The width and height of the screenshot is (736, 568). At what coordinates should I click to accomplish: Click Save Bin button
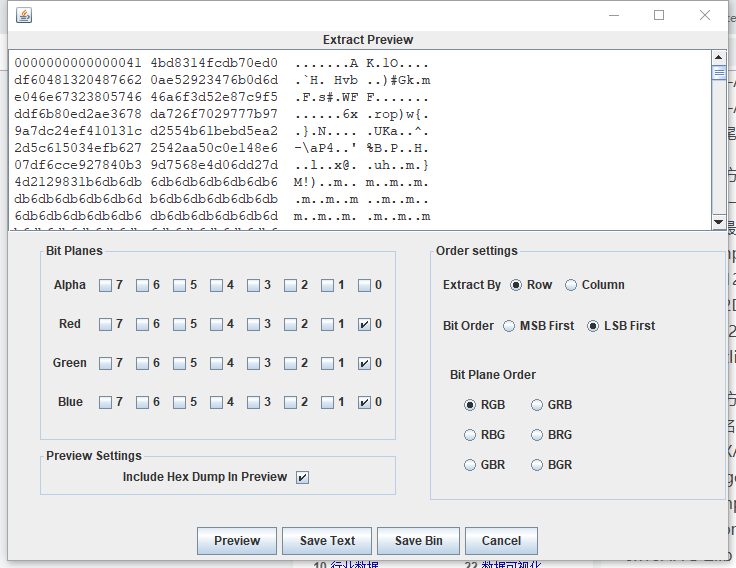(x=418, y=541)
